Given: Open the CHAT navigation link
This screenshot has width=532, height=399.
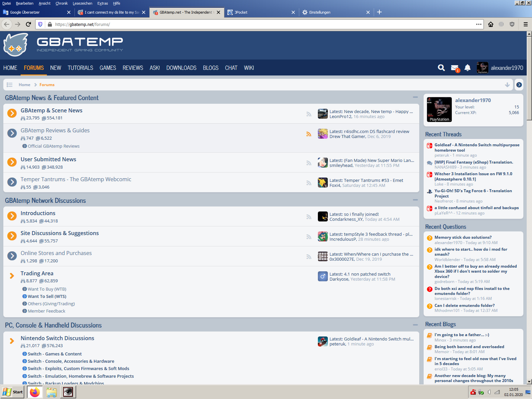Looking at the screenshot, I should (x=231, y=68).
